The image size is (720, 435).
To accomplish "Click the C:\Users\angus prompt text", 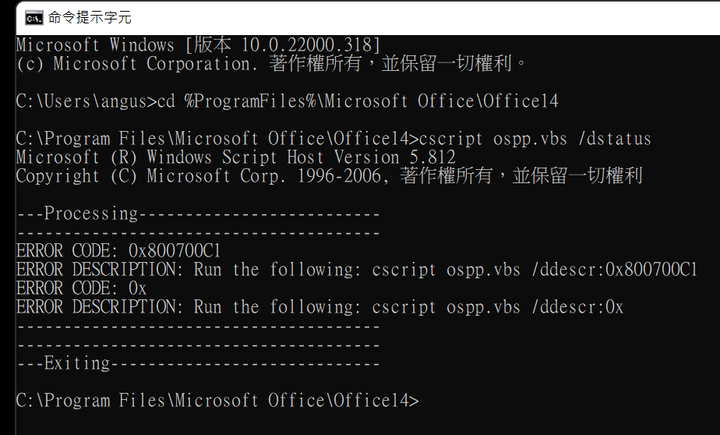I will point(86,101).
